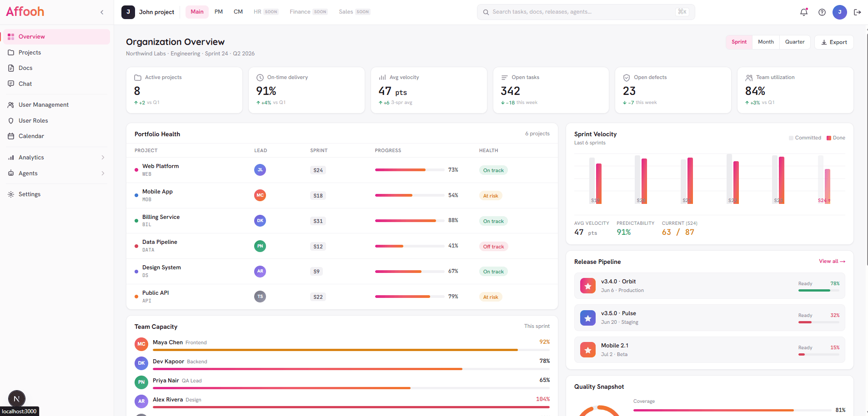Click the S31 sprint tag

click(318, 221)
